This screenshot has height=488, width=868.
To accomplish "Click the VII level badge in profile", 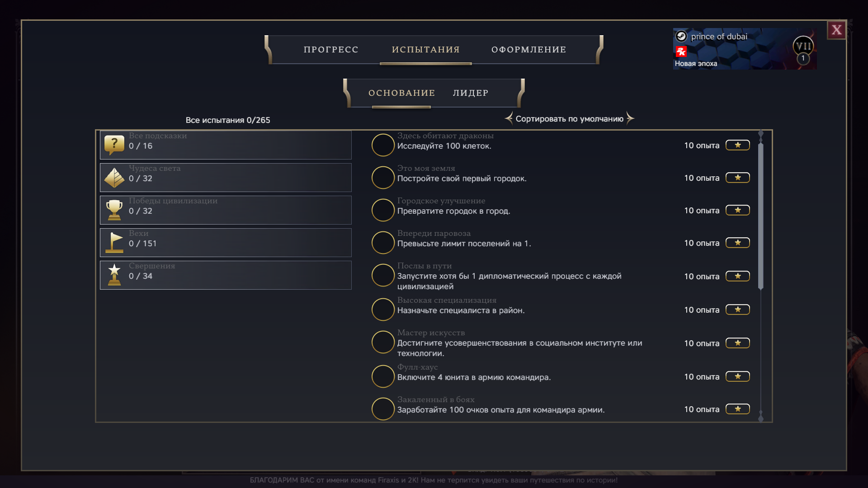I will point(803,46).
